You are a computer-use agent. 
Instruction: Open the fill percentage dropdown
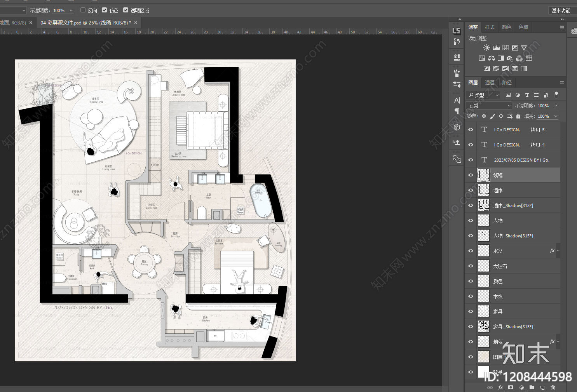point(556,116)
